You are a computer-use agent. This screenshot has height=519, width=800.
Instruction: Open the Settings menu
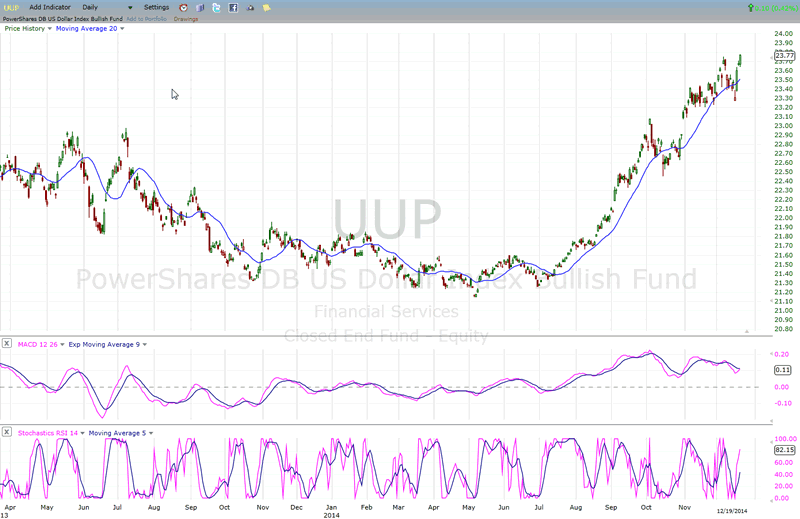pyautogui.click(x=156, y=7)
